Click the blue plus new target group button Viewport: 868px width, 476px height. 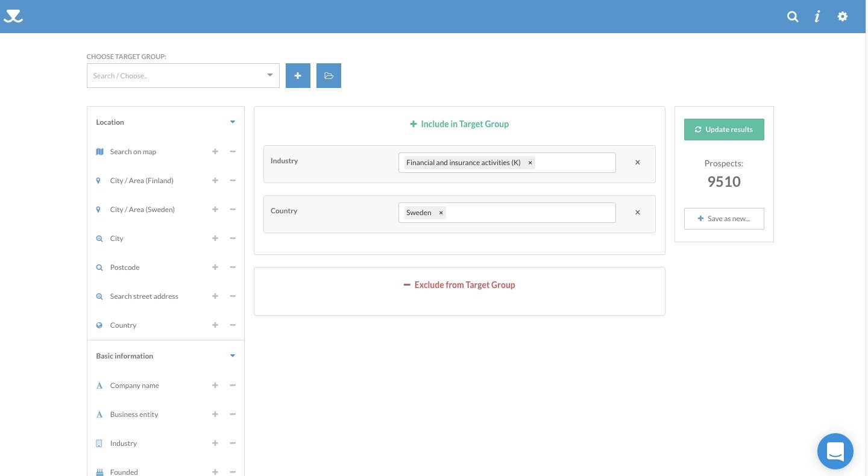pos(298,76)
